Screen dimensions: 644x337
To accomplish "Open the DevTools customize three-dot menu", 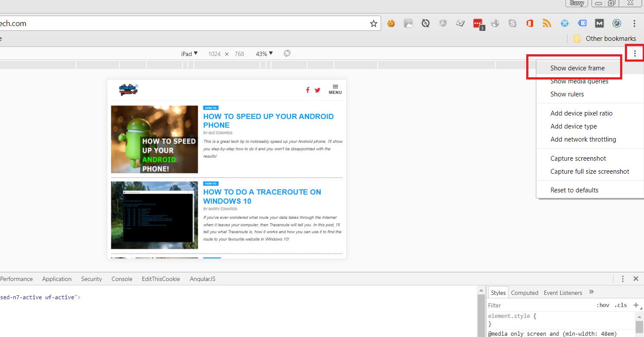I will [623, 279].
